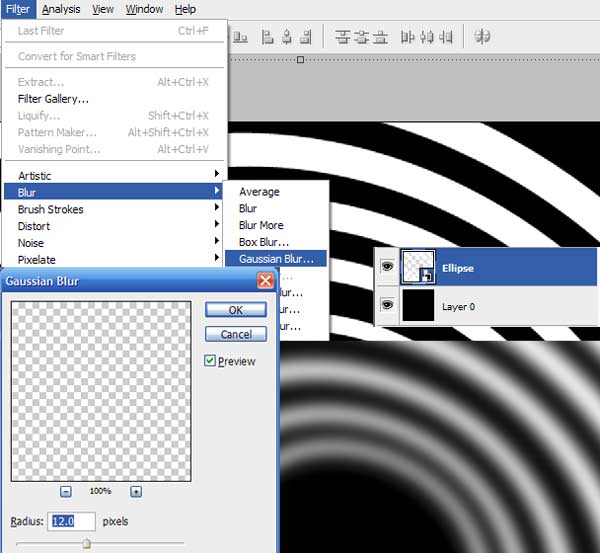Expand the Brush Strokes submenu arrow

(x=217, y=207)
